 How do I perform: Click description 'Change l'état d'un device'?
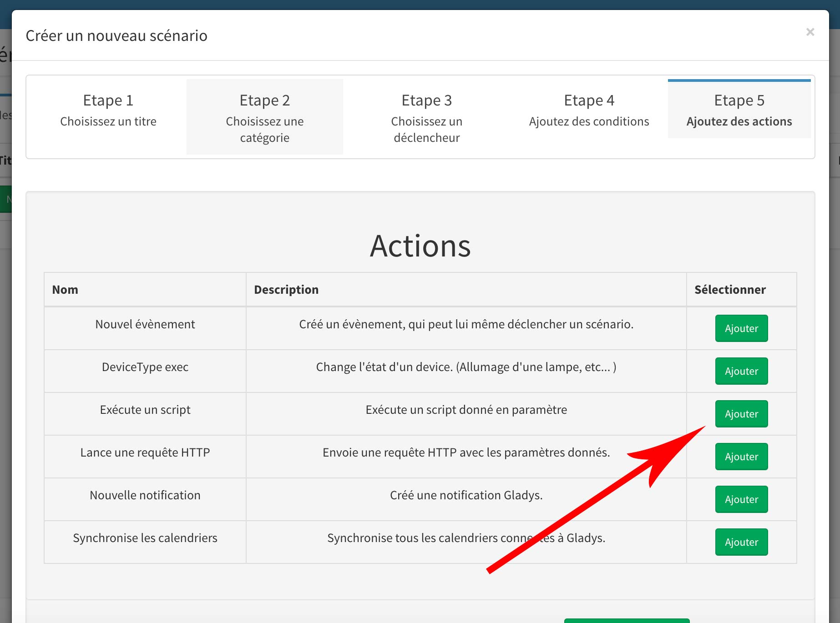coord(466,367)
